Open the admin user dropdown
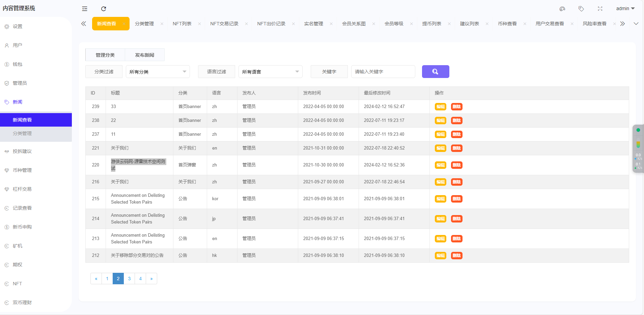This screenshot has height=315, width=644. pyautogui.click(x=625, y=8)
